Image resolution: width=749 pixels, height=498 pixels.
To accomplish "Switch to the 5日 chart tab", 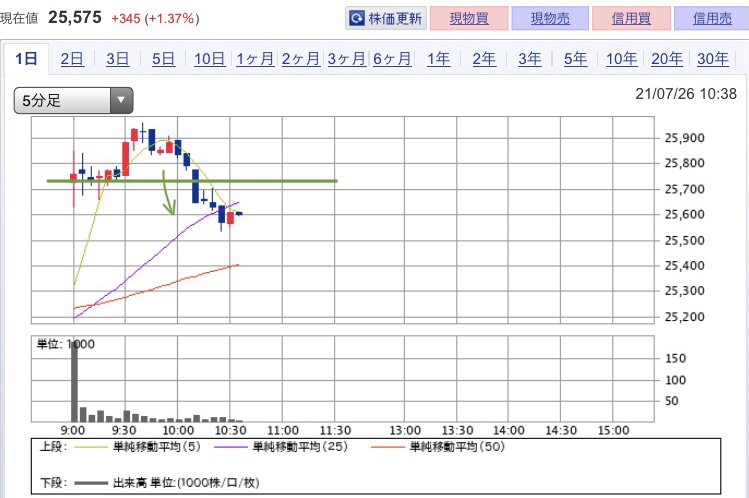I will coord(163,59).
